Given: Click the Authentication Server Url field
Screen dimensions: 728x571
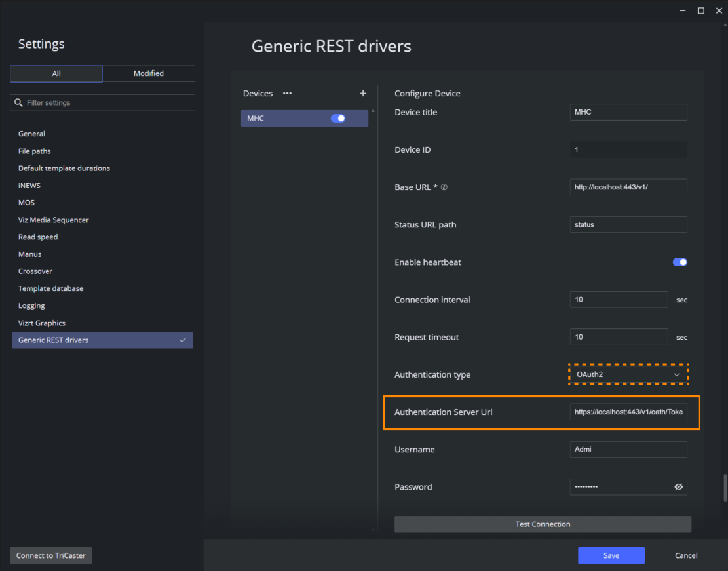Looking at the screenshot, I should pyautogui.click(x=628, y=412).
